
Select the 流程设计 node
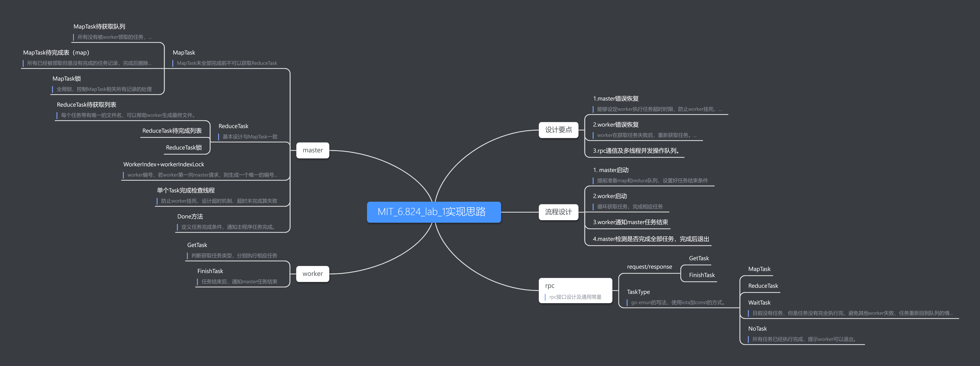click(x=558, y=212)
